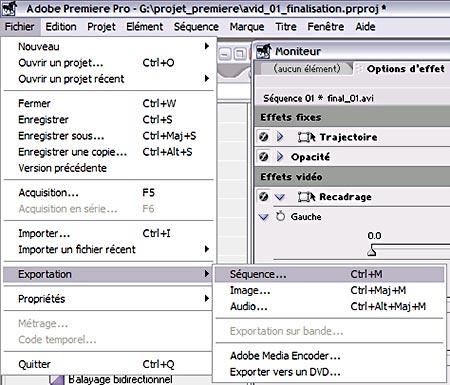Click the Gauche value 0.0

pyautogui.click(x=374, y=236)
